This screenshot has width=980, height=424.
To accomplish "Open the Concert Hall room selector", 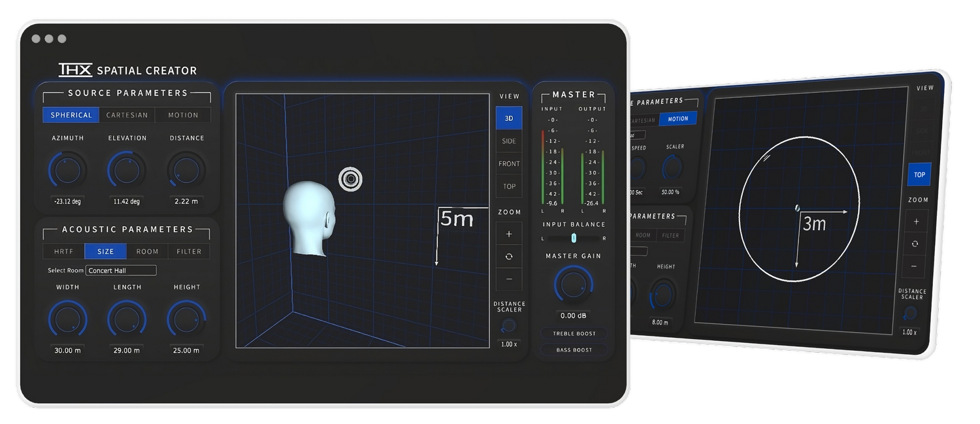I will (120, 270).
